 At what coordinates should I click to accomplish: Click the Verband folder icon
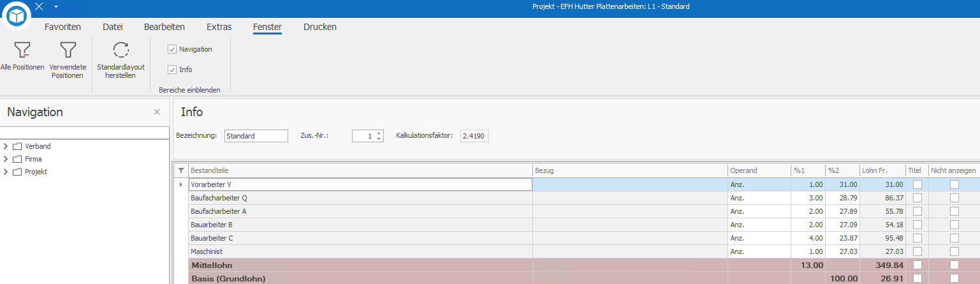pos(17,146)
